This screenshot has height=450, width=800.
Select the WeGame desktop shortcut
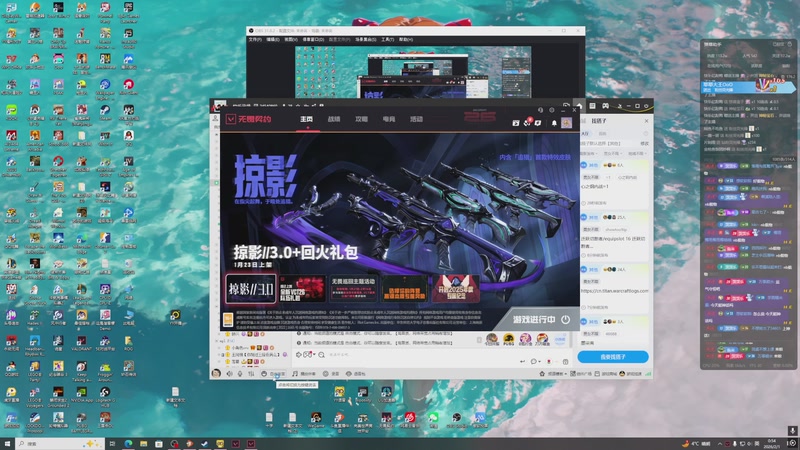pyautogui.click(x=316, y=420)
